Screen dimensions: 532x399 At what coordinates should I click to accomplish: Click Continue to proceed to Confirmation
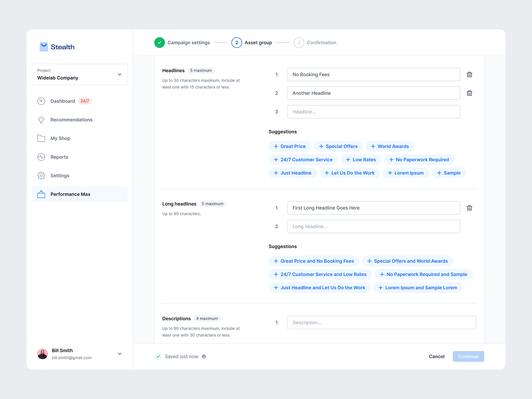(468, 356)
